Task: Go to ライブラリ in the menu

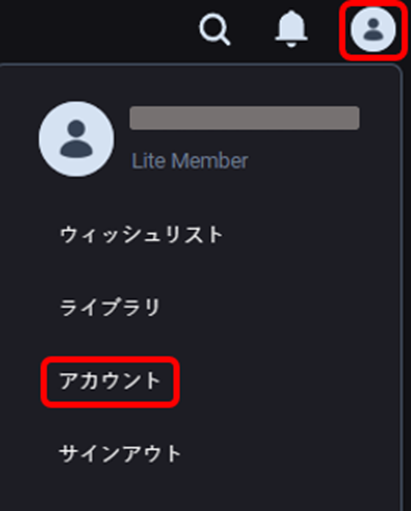Action: [110, 307]
